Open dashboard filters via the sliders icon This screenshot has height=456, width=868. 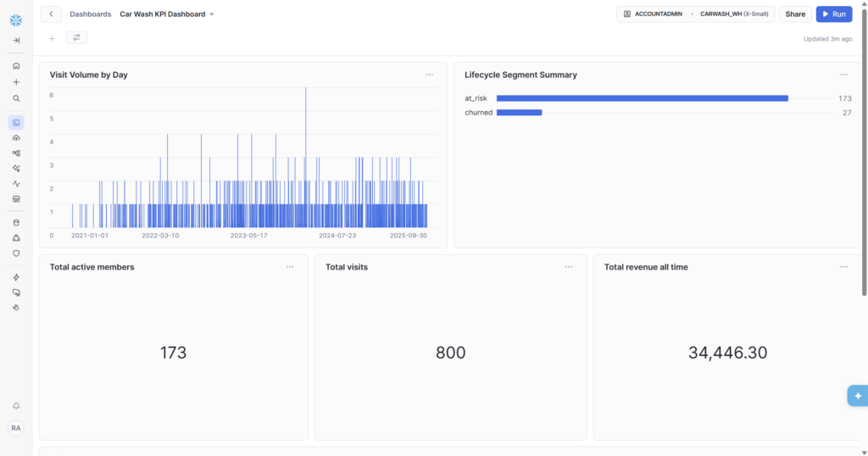pyautogui.click(x=76, y=38)
